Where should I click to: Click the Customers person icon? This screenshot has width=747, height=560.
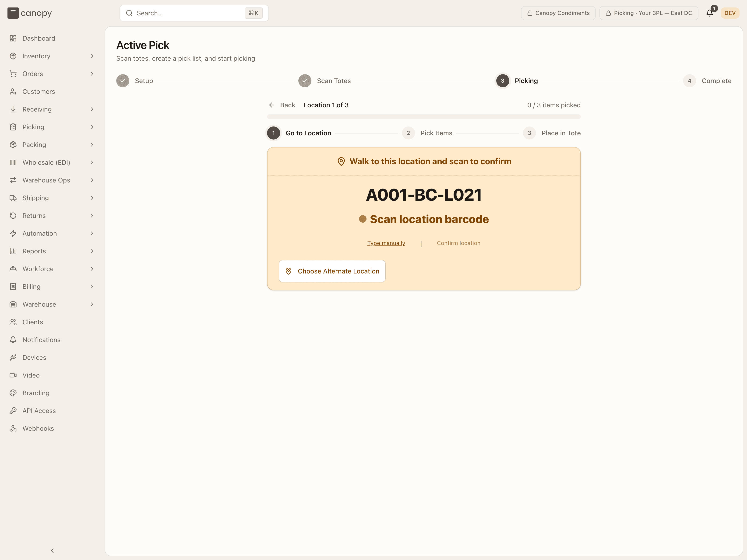click(x=13, y=91)
